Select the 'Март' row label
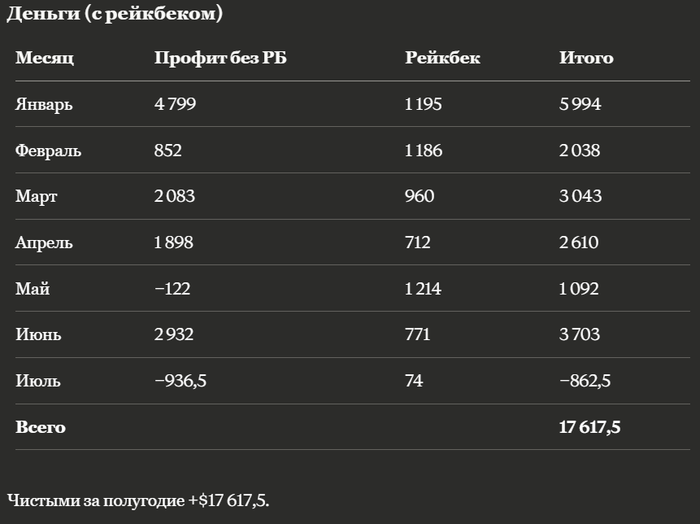Screen dimensions: 700x524 [36, 197]
